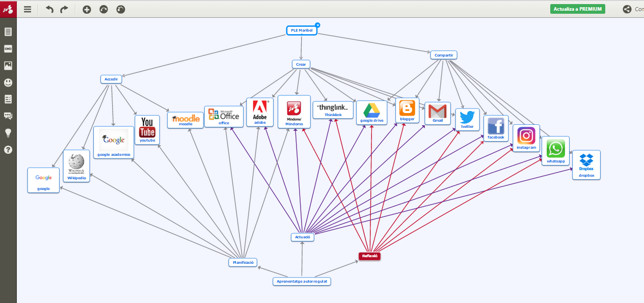Click the share icon in top bar
644x303 pixels.
pyautogui.click(x=627, y=9)
